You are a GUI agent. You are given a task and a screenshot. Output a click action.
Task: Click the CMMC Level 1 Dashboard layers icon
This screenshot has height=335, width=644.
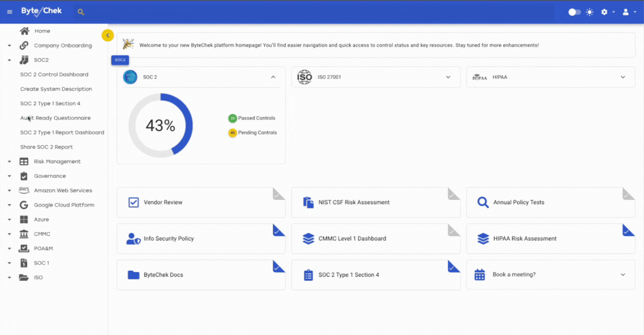click(x=308, y=239)
